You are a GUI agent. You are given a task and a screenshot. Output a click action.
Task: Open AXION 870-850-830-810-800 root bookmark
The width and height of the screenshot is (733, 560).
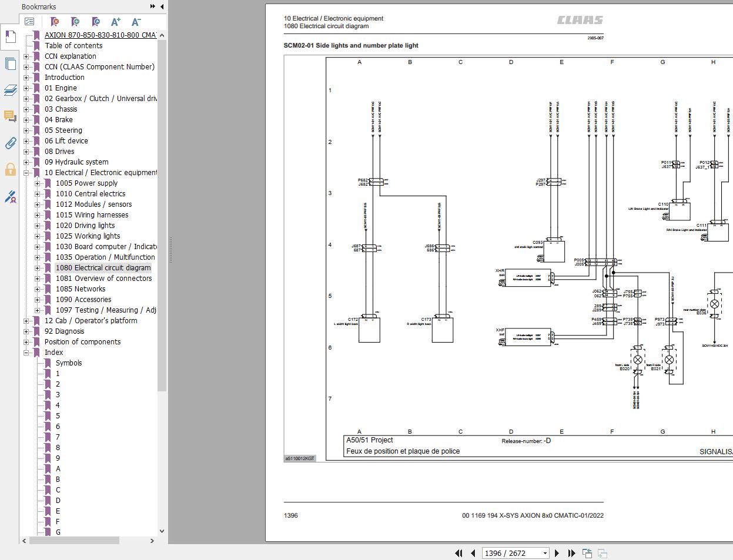click(101, 35)
